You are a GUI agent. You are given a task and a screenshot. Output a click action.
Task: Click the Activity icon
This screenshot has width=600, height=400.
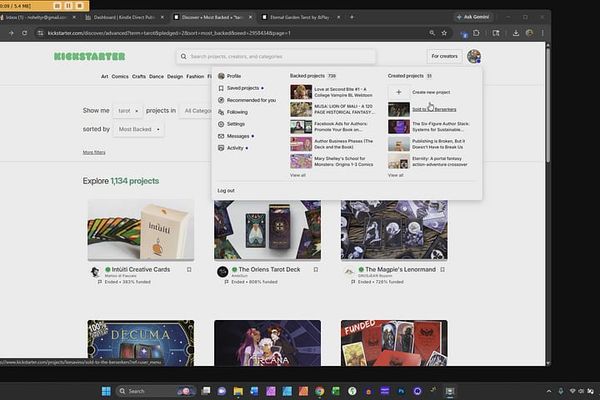click(221, 148)
